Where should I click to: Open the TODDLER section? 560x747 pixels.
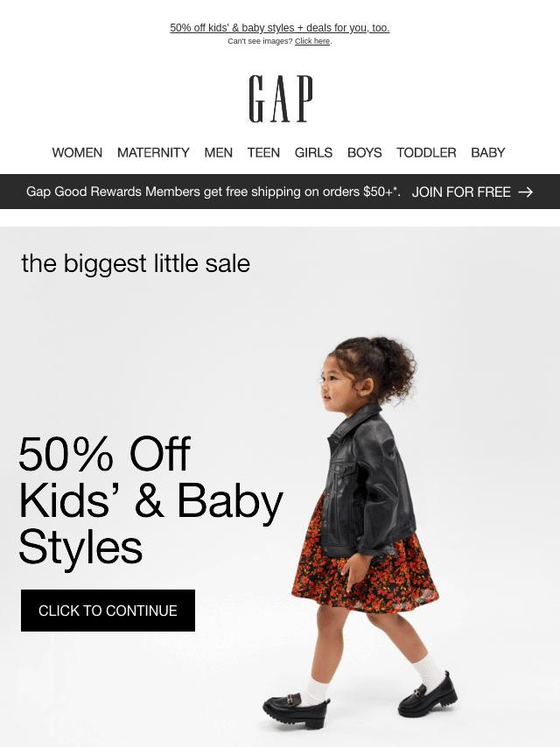pos(426,152)
